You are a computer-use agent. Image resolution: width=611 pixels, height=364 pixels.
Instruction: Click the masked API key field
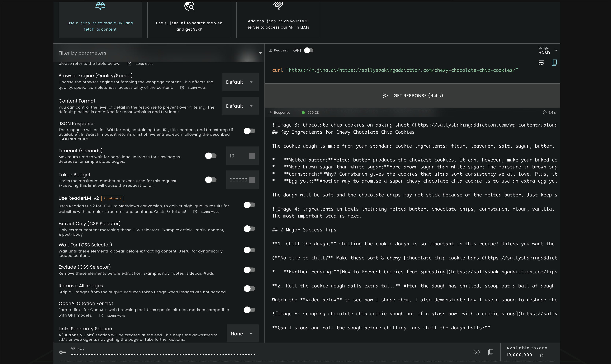(x=163, y=354)
